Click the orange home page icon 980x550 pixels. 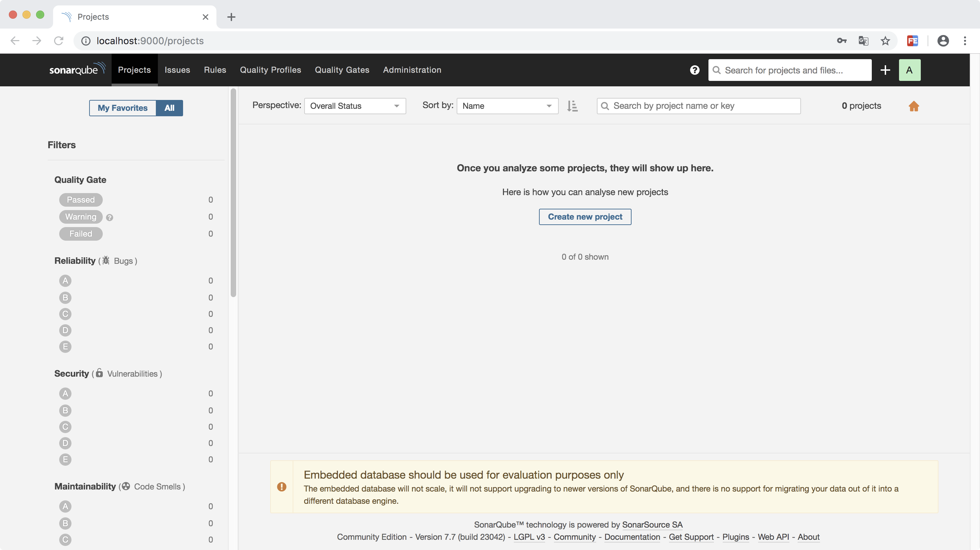click(x=914, y=106)
